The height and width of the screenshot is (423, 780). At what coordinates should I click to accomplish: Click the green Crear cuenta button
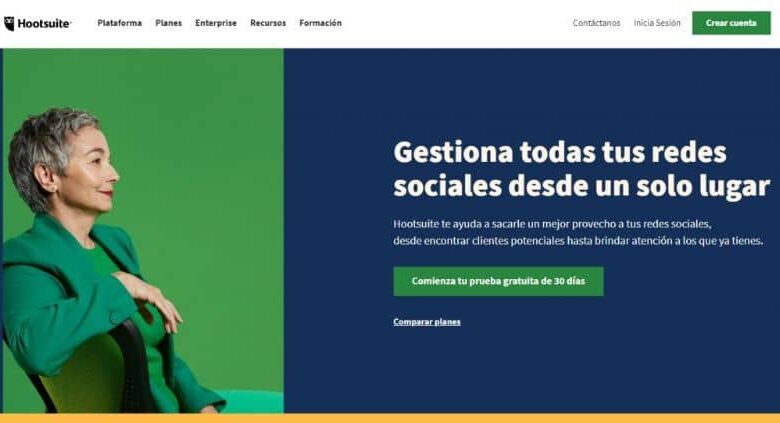[731, 23]
